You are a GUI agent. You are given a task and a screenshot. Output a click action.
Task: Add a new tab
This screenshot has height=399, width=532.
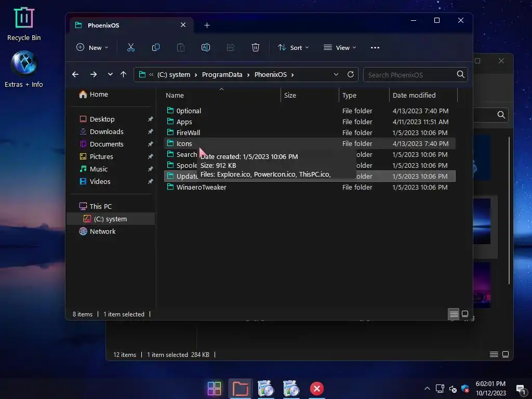pos(207,25)
